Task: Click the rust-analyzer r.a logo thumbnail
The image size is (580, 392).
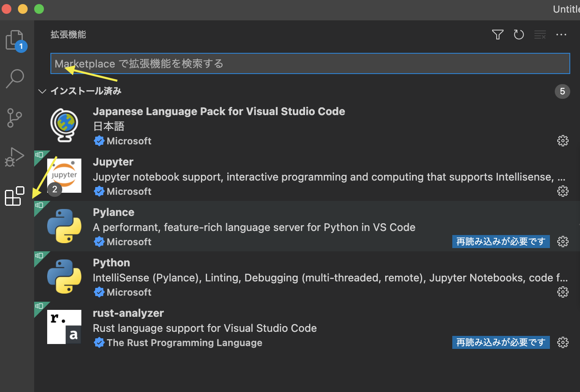Action: pyautogui.click(x=64, y=327)
